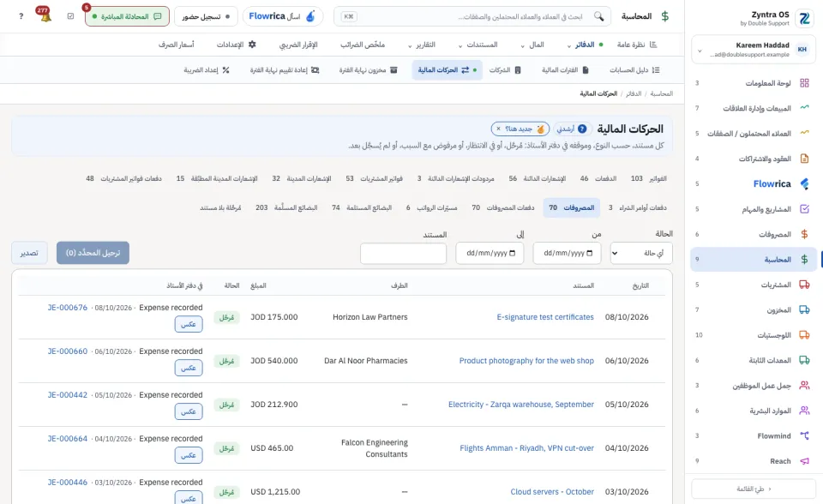Open journal entry JE-000660 link
Screen dimensions: 823x504
click(x=68, y=351)
